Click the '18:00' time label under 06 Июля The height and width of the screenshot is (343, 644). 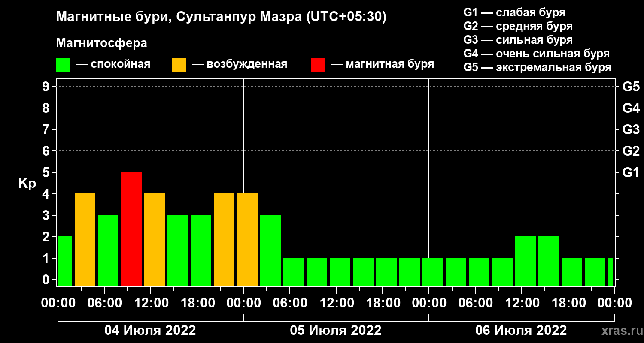pos(568,303)
